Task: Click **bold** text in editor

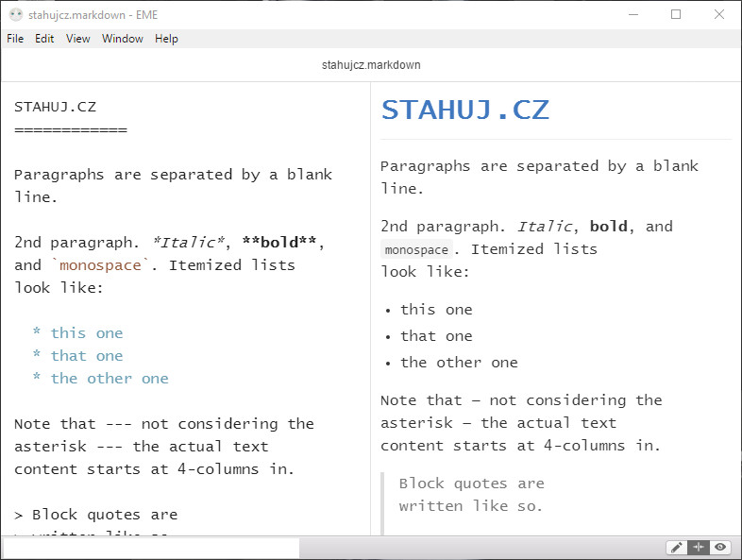Action: coord(279,243)
